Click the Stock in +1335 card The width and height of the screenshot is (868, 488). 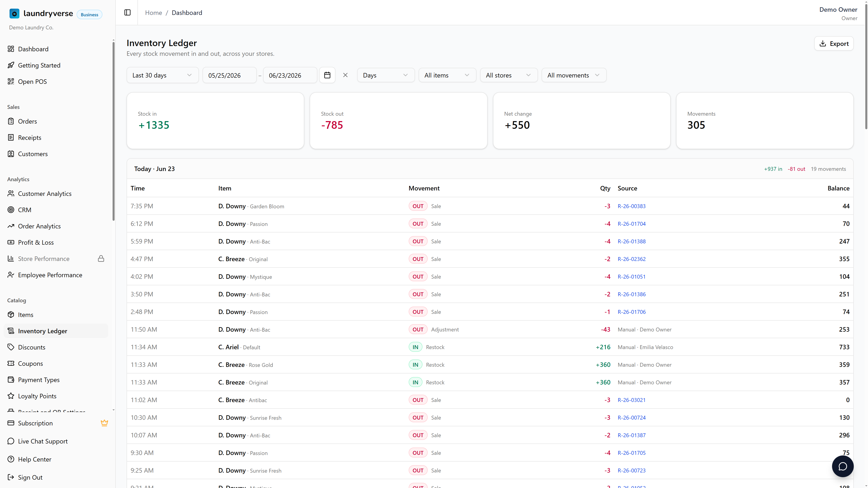click(215, 121)
